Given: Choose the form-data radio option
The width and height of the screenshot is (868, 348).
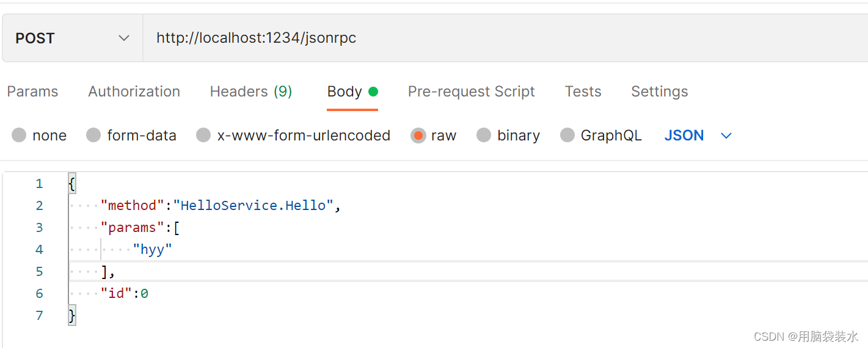Looking at the screenshot, I should click(x=93, y=136).
